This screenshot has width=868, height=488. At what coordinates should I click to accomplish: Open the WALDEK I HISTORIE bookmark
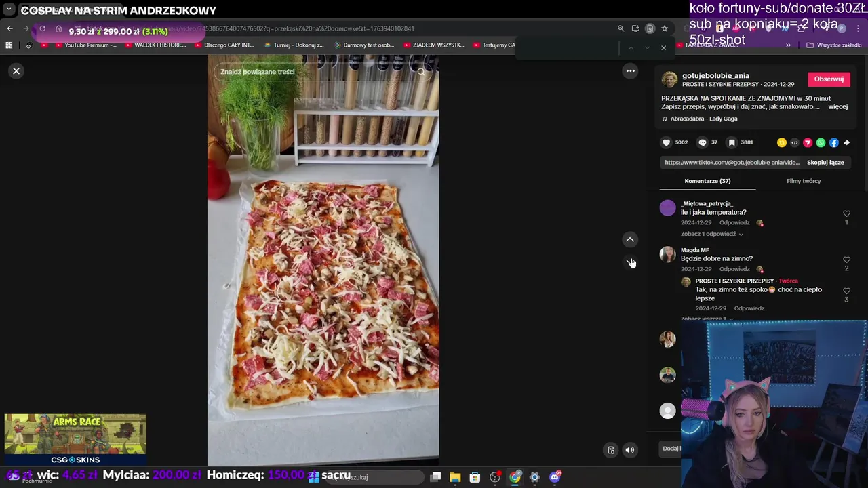click(x=155, y=45)
